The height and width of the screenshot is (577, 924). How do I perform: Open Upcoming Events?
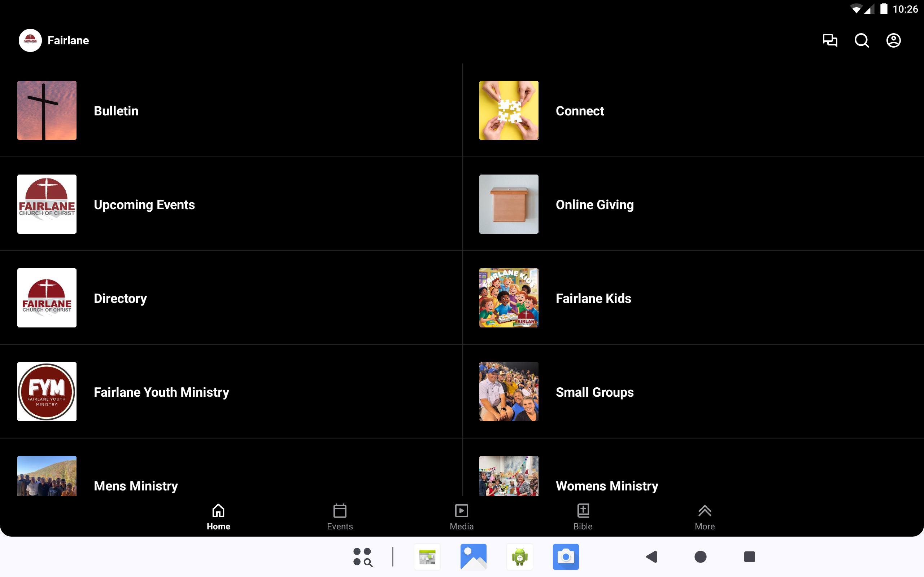[x=144, y=204]
